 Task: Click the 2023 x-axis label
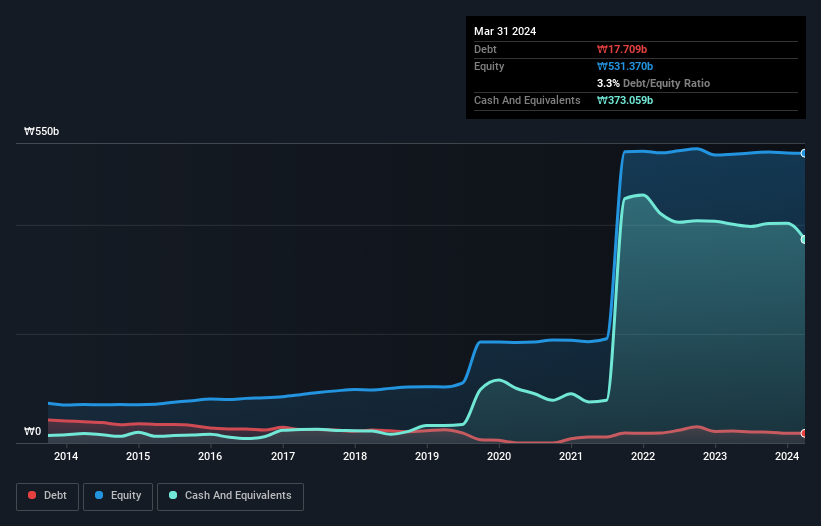click(715, 456)
